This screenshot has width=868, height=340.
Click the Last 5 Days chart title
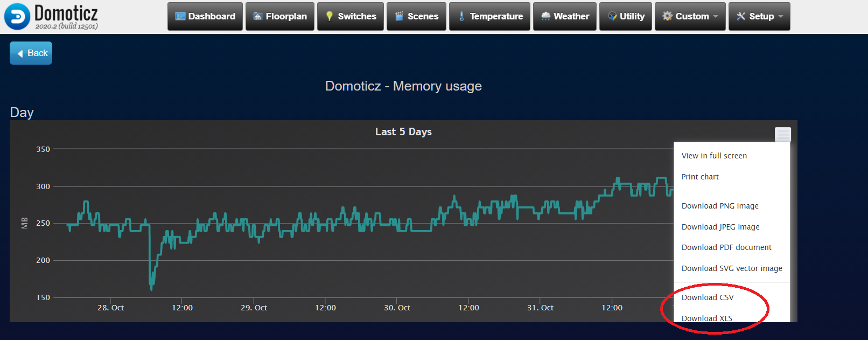403,132
